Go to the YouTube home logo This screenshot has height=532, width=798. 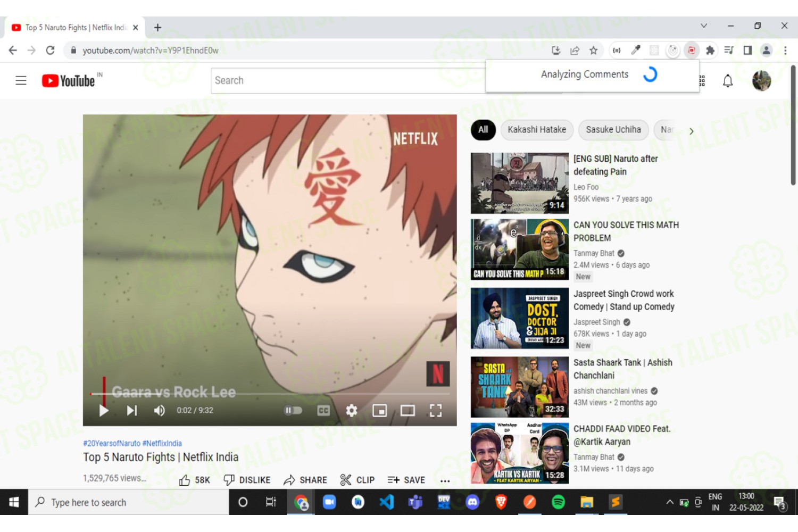69,80
